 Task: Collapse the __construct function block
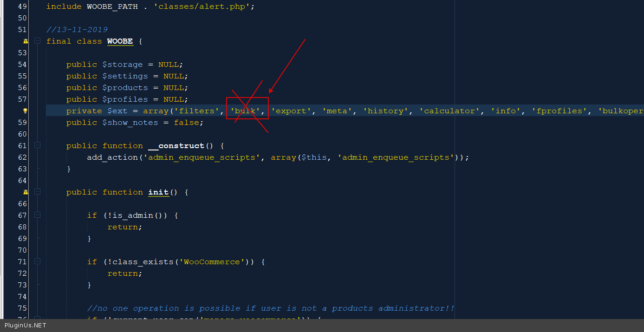(37, 146)
